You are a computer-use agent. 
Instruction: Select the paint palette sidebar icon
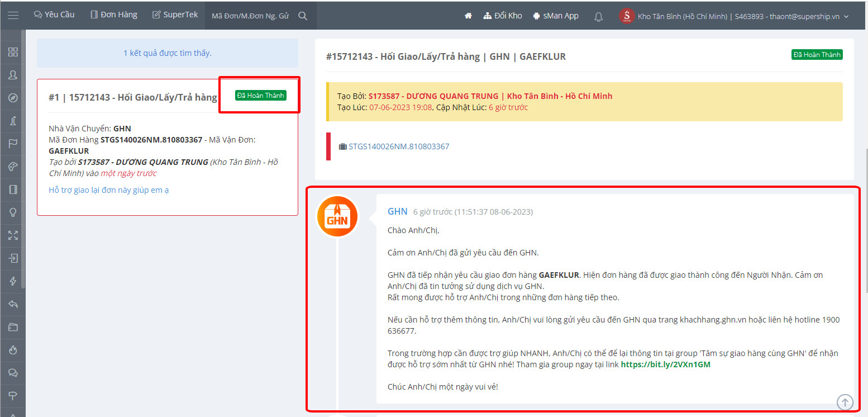click(13, 167)
